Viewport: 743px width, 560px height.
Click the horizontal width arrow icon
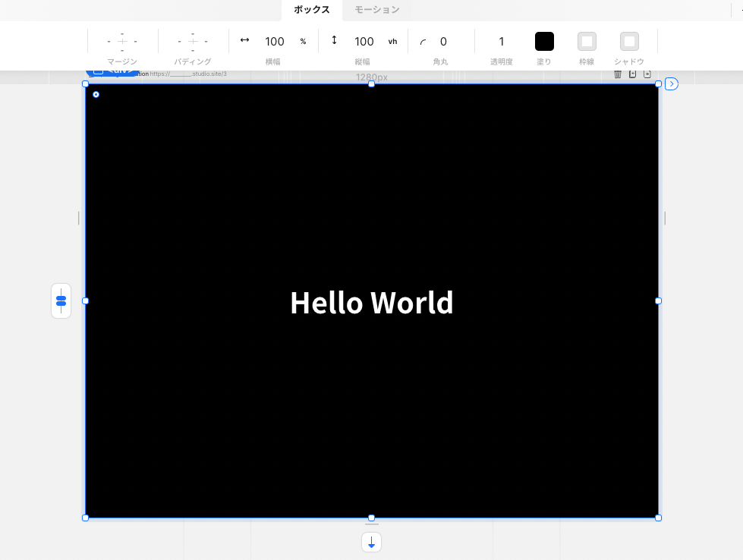coord(244,40)
